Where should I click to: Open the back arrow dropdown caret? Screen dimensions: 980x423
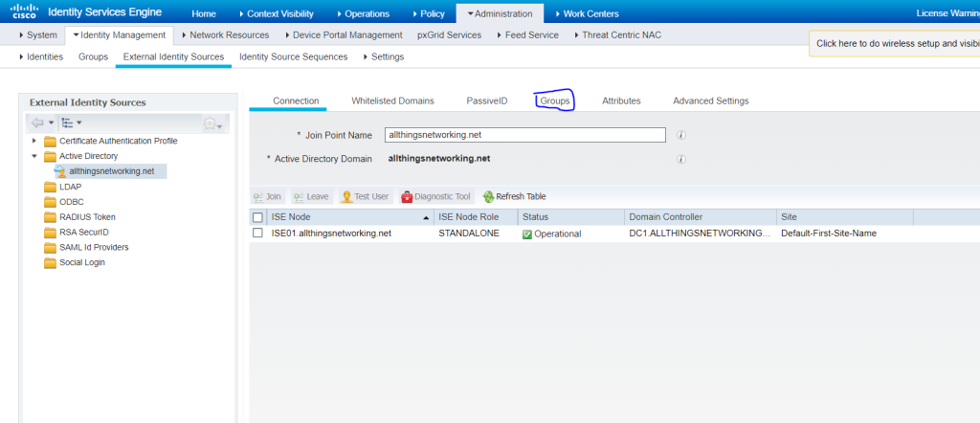coord(52,122)
